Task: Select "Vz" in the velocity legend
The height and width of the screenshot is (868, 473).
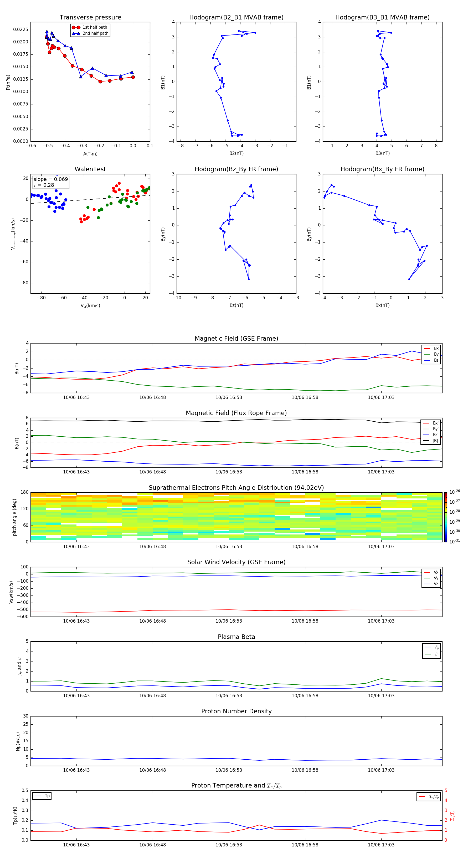Action: [x=431, y=584]
